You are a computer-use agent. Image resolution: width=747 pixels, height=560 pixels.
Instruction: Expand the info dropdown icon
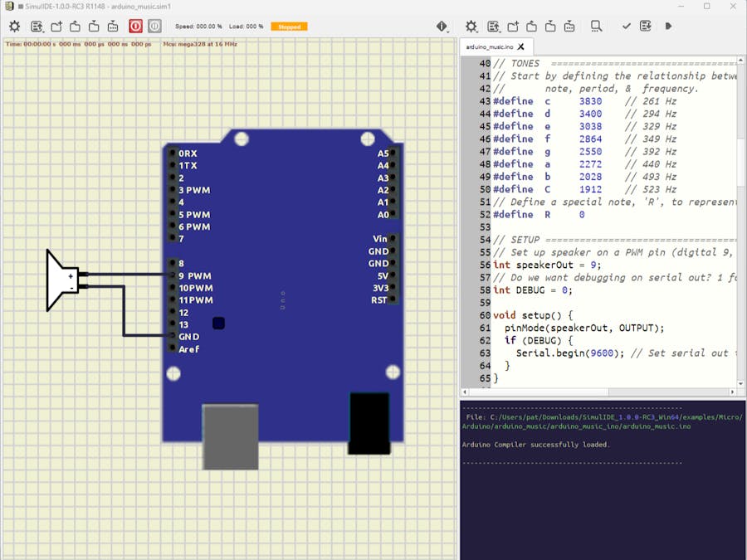pos(443,27)
